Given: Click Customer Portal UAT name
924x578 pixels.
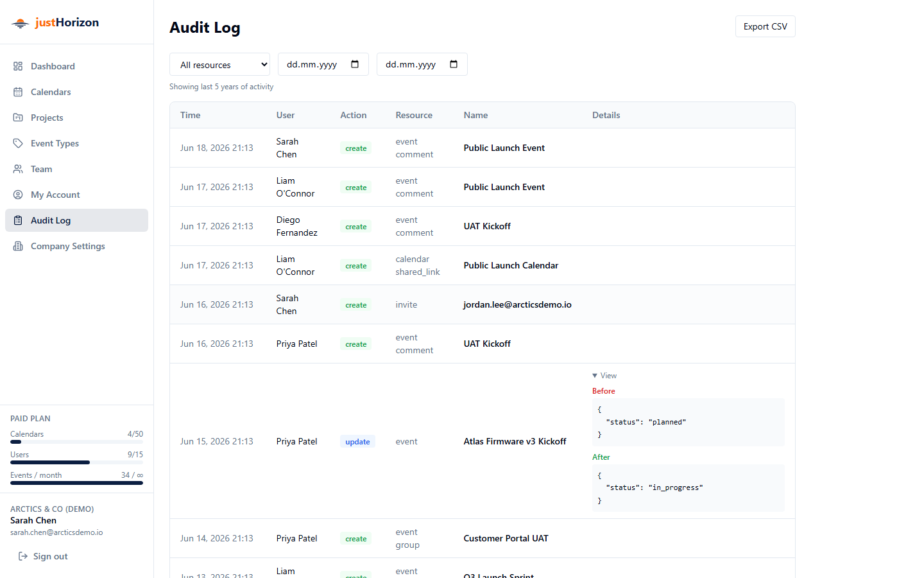Looking at the screenshot, I should pyautogui.click(x=506, y=538).
